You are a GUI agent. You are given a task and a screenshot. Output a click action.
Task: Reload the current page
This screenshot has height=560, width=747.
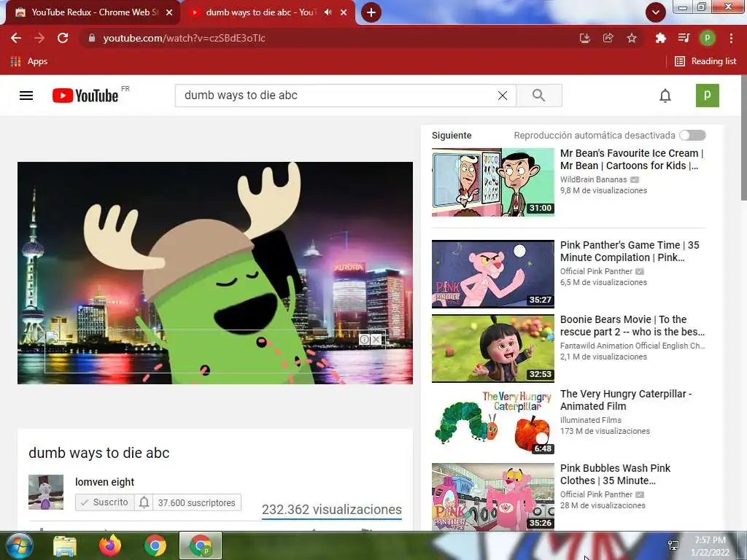coord(63,38)
